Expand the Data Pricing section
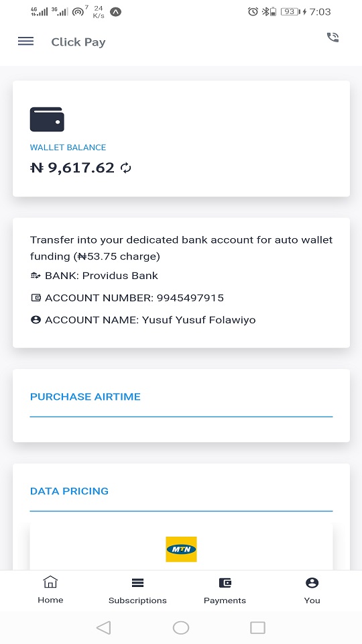362x644 pixels. click(x=69, y=491)
